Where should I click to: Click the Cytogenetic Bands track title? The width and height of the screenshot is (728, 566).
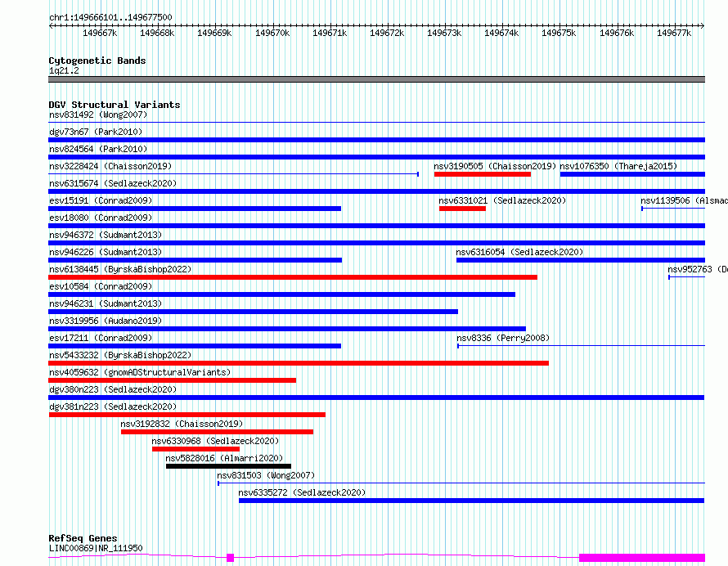[x=97, y=61]
